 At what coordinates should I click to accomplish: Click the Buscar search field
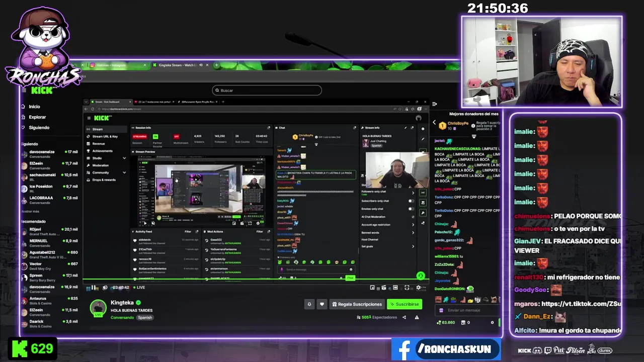[267, 90]
